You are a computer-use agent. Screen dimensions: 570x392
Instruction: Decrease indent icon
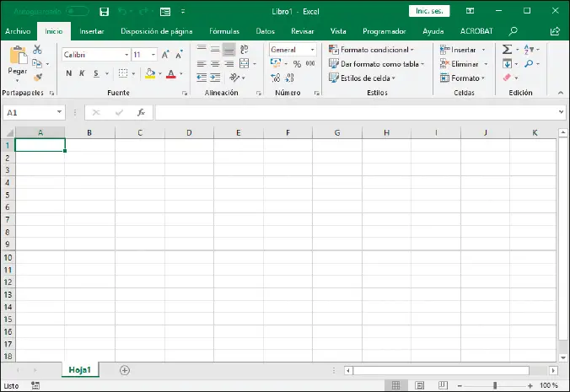pyautogui.click(x=202, y=78)
